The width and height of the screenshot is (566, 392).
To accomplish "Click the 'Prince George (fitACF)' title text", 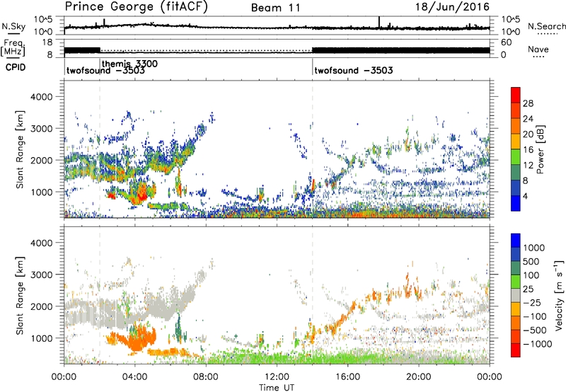I will [136, 7].
